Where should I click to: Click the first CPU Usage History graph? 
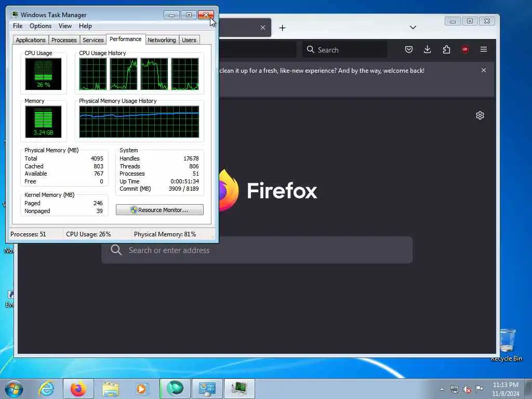click(x=92, y=74)
